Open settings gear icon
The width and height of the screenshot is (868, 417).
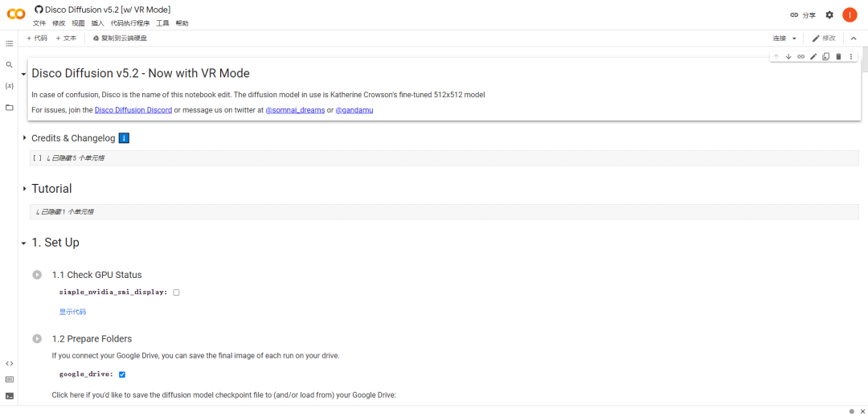tap(829, 15)
